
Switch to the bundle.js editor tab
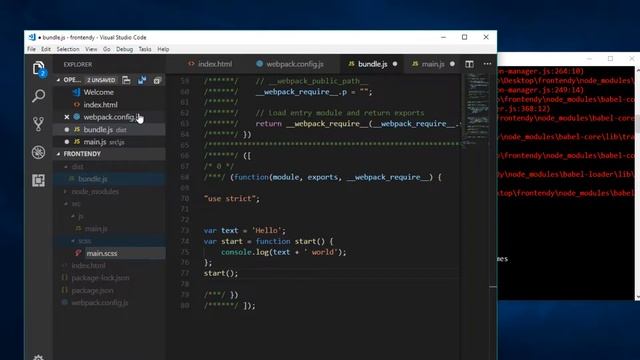[x=372, y=64]
